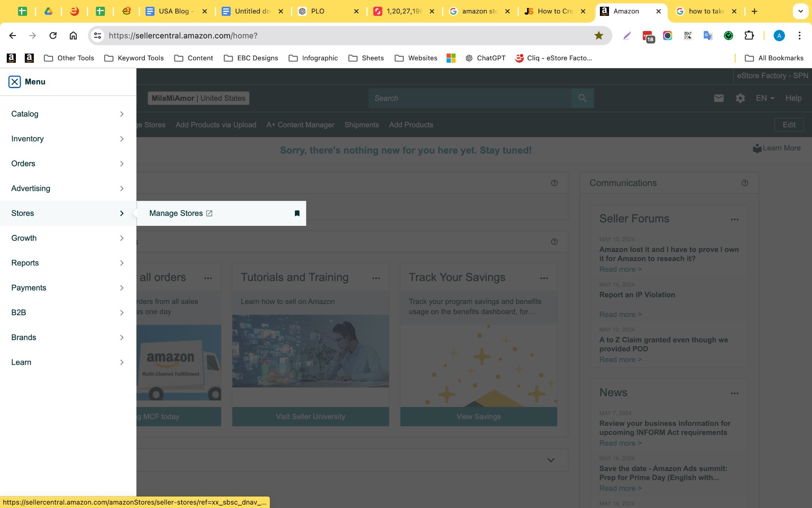Open the ChatGPT bookmark

(x=486, y=58)
